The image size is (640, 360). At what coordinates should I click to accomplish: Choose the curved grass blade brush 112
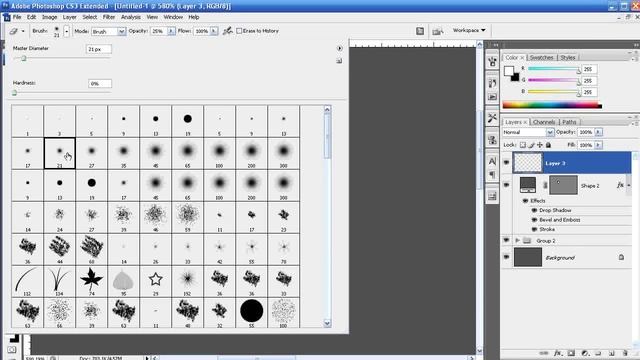pyautogui.click(x=27, y=282)
